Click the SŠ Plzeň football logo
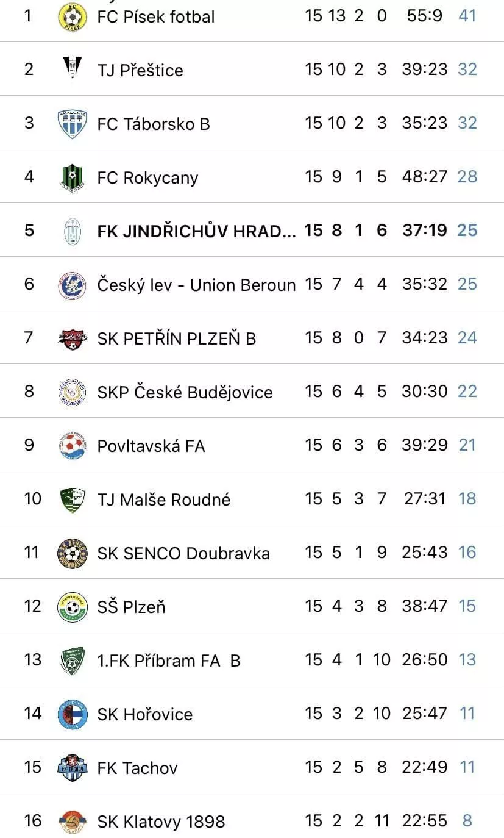The image size is (504, 838). point(72,606)
